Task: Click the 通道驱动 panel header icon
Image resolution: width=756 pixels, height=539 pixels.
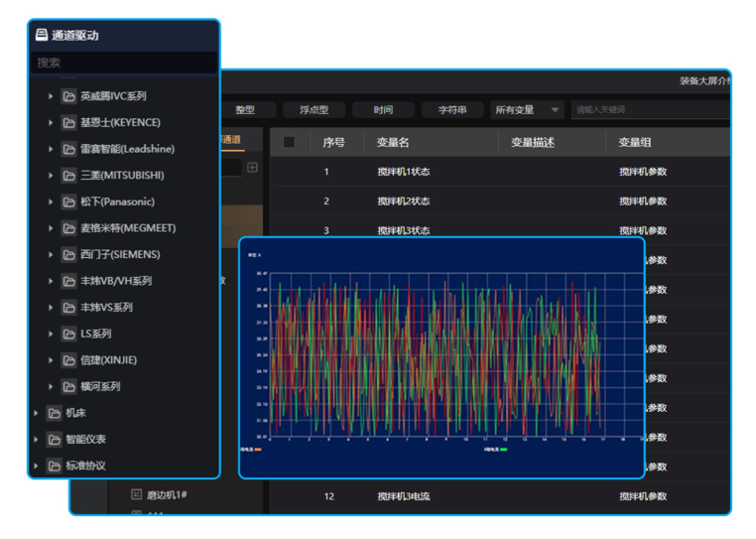Action: point(41,35)
